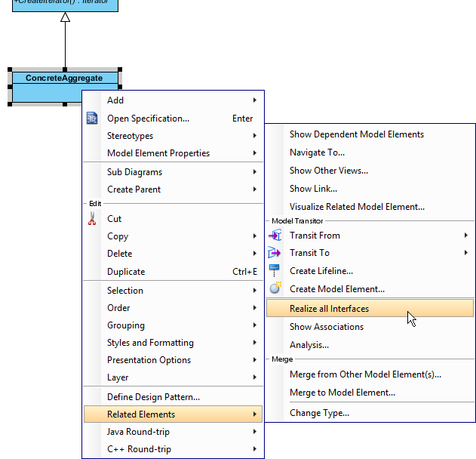Open the C++ Round-trip submenu
The width and height of the screenshot is (476, 459).
173,448
